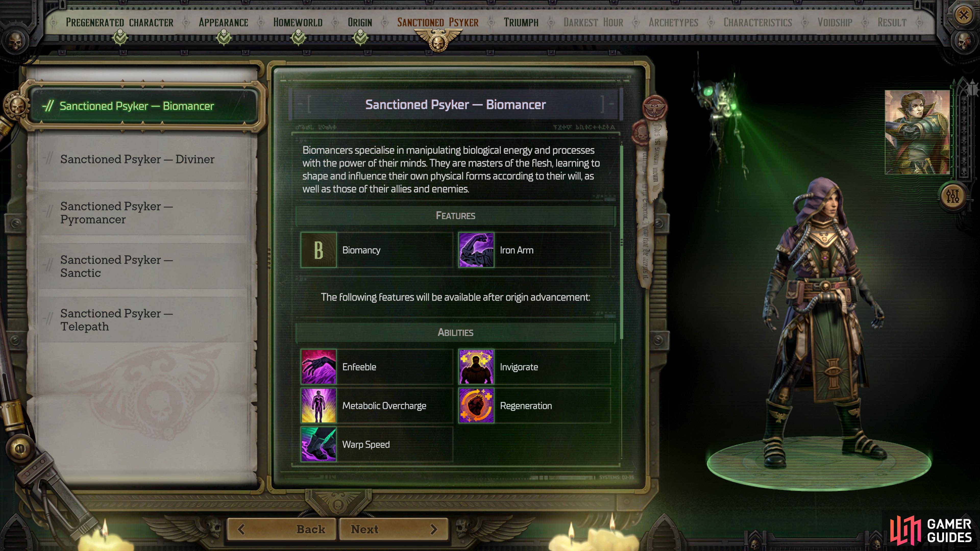The width and height of the screenshot is (980, 551).
Task: Click the Back button
Action: pyautogui.click(x=282, y=529)
